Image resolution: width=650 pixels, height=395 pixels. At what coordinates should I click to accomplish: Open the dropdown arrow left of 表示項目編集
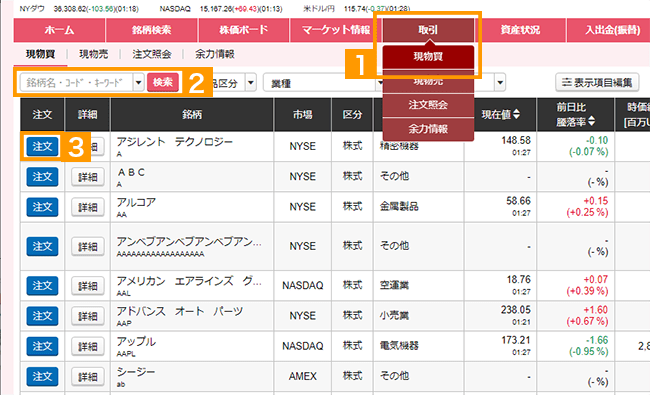[500, 82]
